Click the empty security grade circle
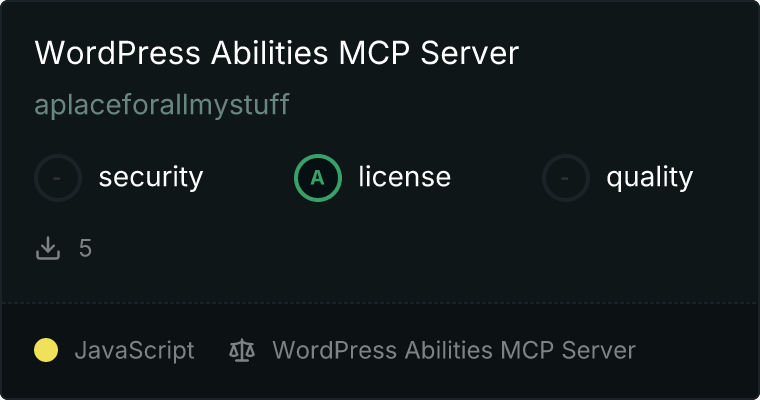Viewport: 760px width, 400px height. (58, 178)
